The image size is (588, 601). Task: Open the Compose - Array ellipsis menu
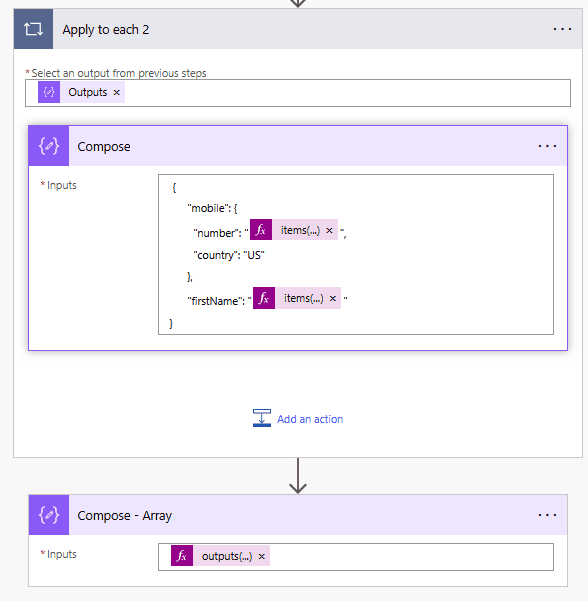click(547, 515)
